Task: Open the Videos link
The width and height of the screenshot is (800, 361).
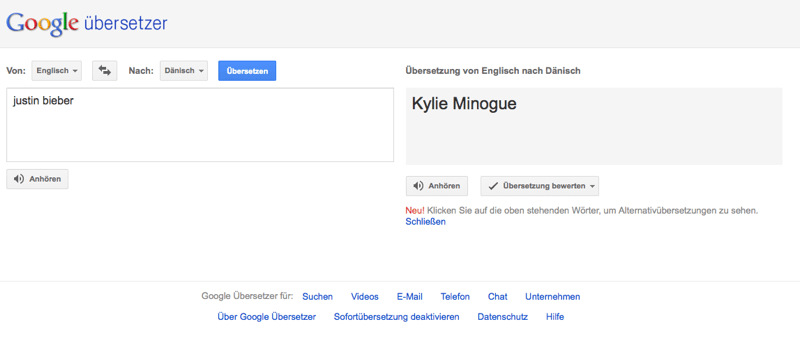Action: pos(365,297)
